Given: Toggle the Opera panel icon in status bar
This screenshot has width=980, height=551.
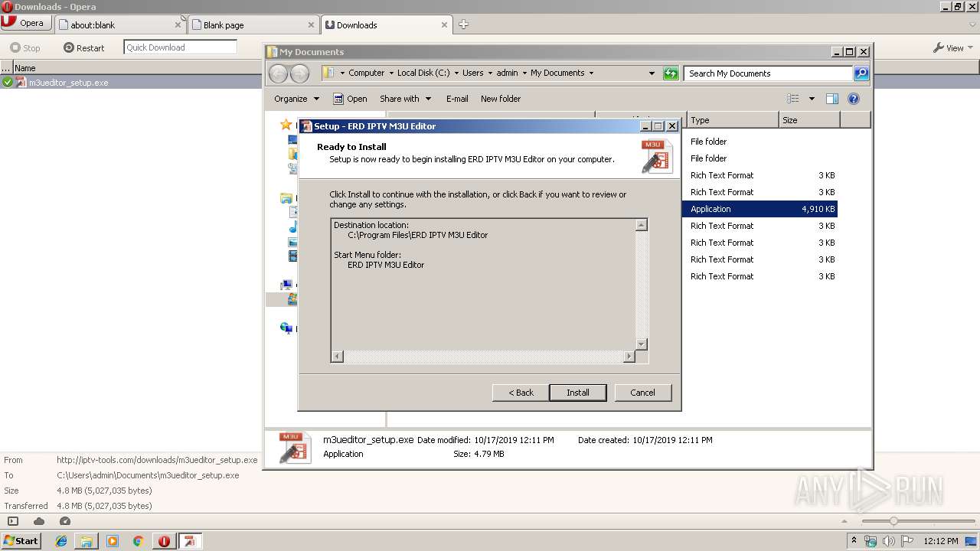Looking at the screenshot, I should pyautogui.click(x=12, y=521).
